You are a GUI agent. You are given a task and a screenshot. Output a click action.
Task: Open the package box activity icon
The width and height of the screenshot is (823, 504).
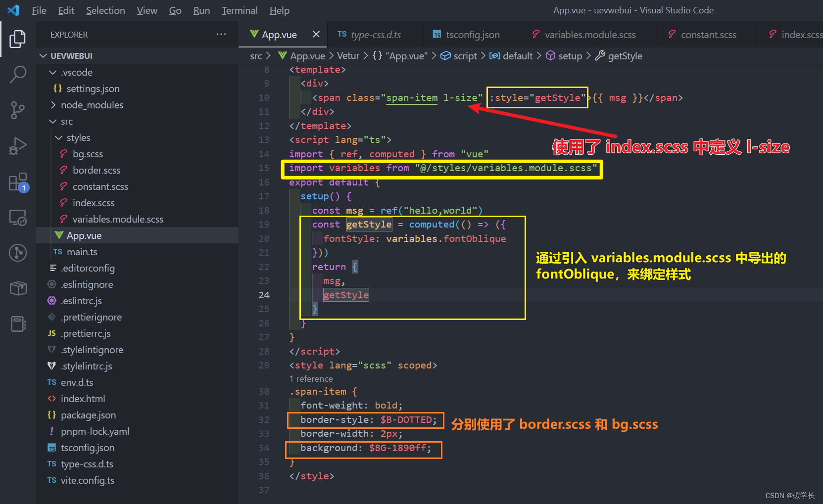point(18,288)
